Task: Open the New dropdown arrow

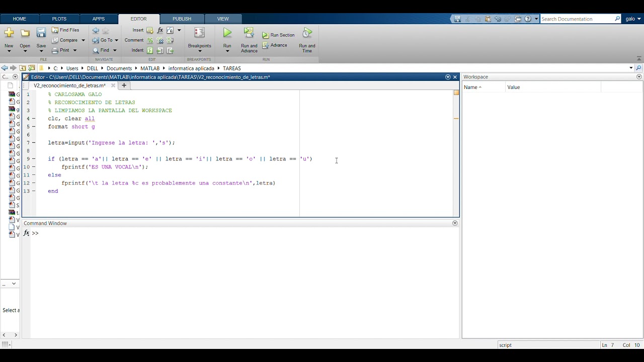Action: click(x=9, y=51)
